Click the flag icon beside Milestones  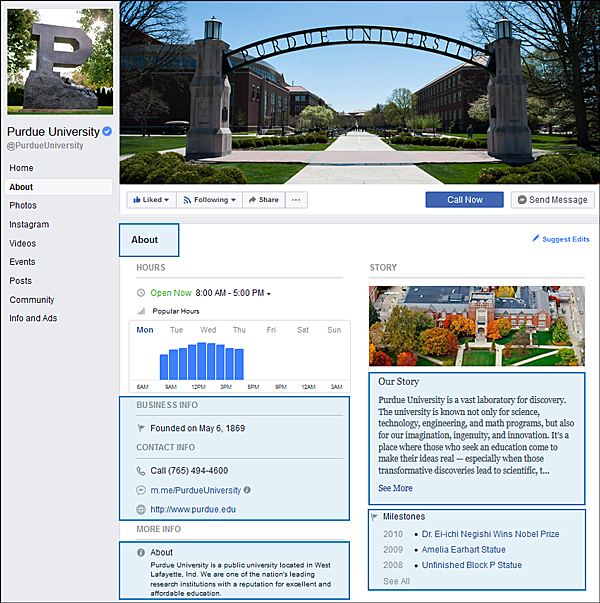(x=374, y=516)
